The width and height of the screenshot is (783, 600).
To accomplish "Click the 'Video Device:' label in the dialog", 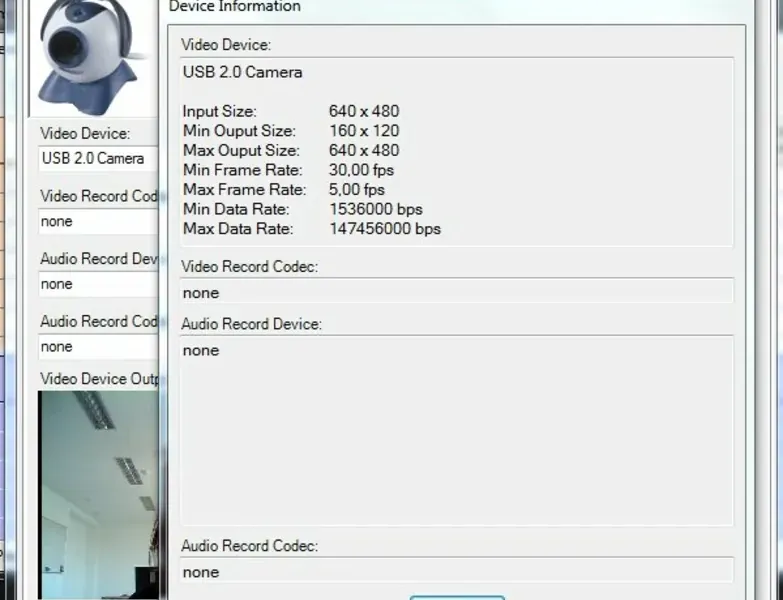I will coord(226,45).
